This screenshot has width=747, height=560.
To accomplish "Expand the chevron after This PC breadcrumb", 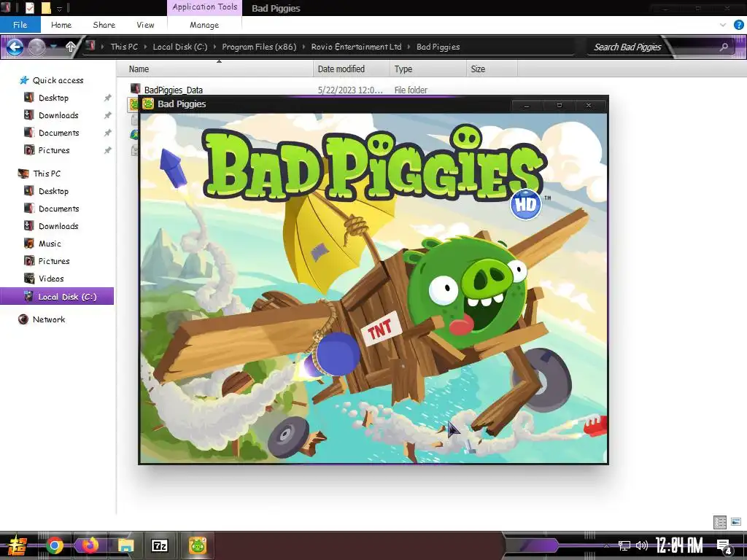I will tap(145, 47).
